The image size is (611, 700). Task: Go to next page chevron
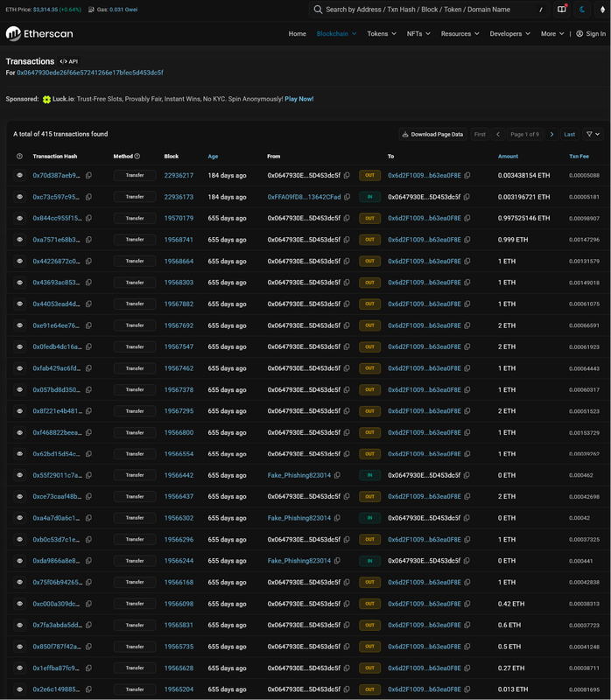click(552, 135)
